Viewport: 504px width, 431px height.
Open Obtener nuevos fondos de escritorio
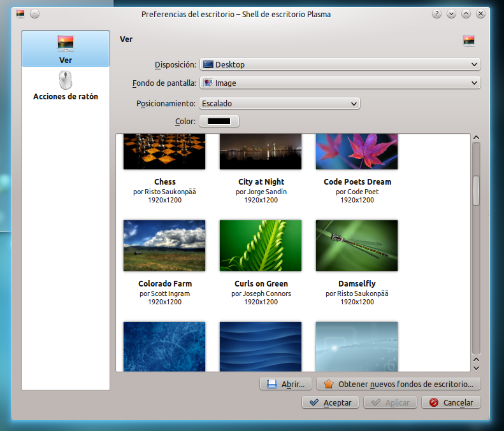399,384
